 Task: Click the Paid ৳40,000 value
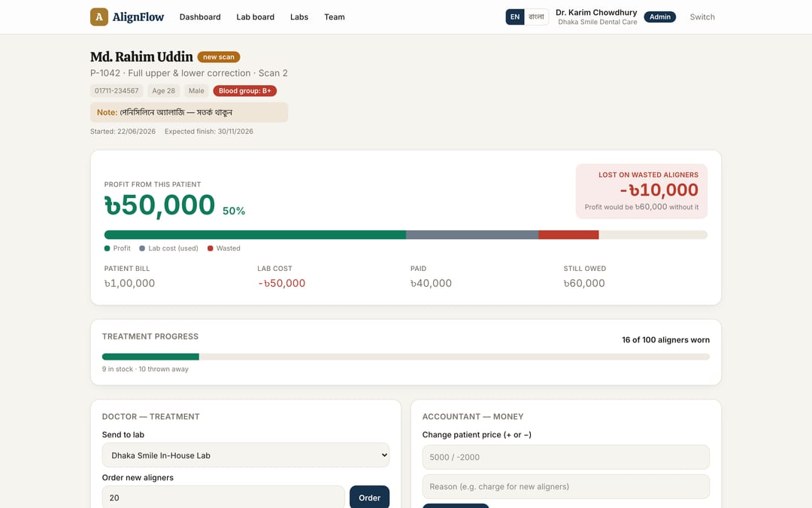pyautogui.click(x=431, y=283)
